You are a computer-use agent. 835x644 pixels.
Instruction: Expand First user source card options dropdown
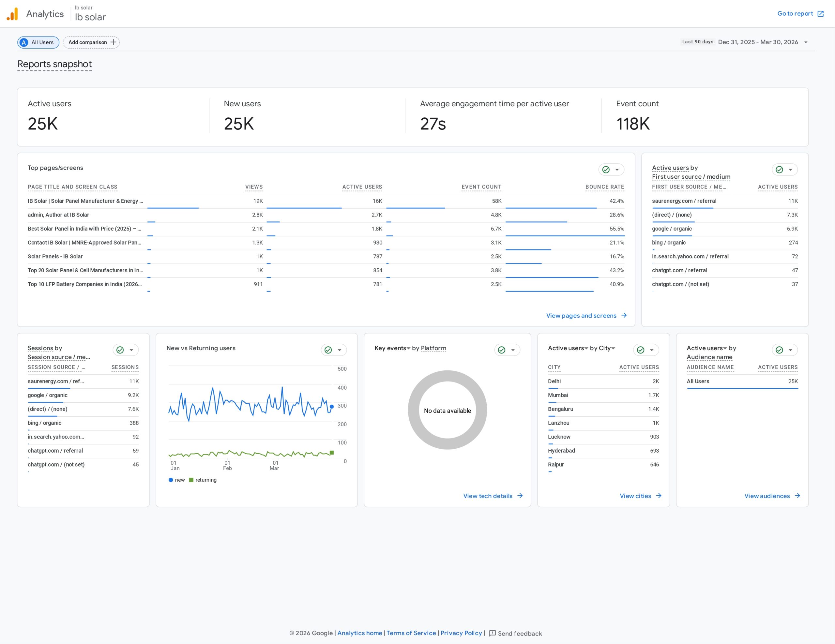(790, 170)
